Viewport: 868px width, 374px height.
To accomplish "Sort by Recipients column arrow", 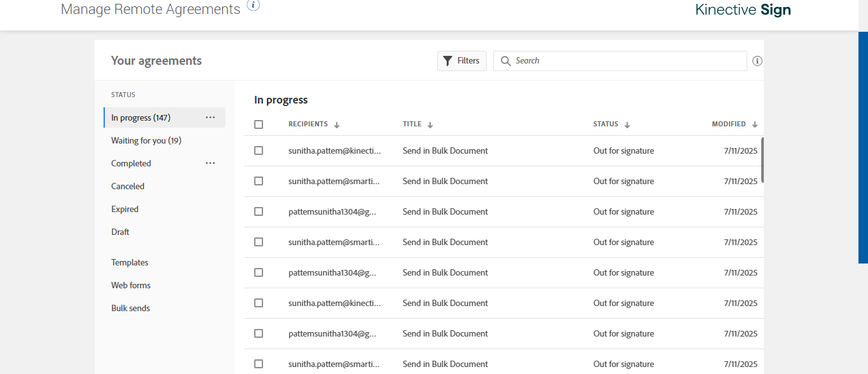I will click(x=337, y=125).
